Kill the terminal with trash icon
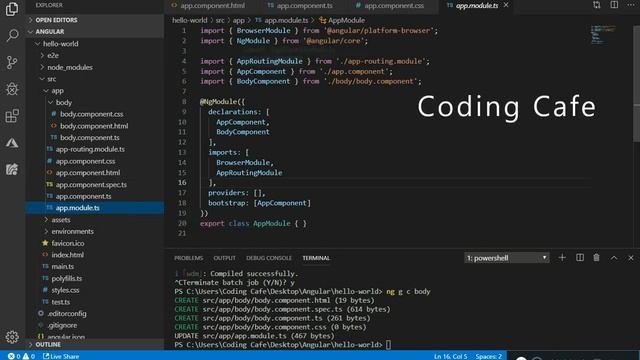 tap(596, 258)
